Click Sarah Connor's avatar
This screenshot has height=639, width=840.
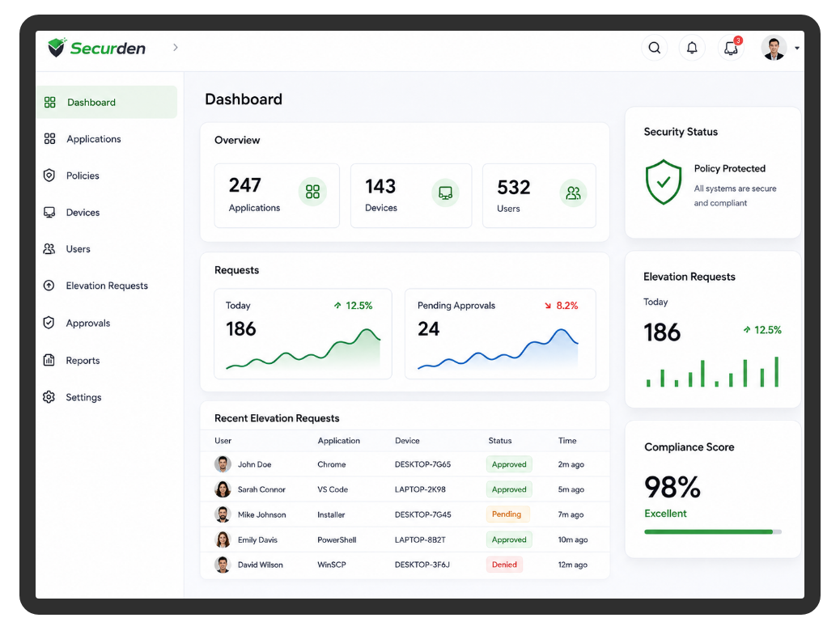point(223,489)
